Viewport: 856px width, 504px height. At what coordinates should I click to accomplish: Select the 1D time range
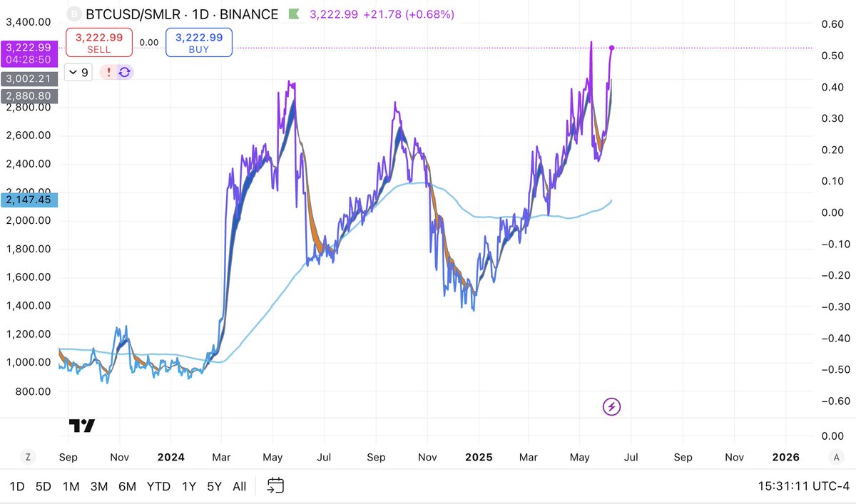[17, 486]
